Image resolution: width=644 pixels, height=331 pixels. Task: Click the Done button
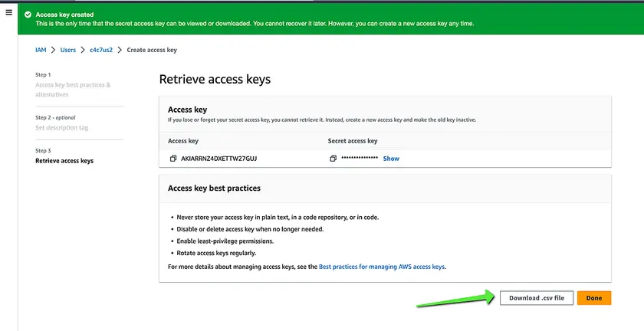pyautogui.click(x=594, y=298)
